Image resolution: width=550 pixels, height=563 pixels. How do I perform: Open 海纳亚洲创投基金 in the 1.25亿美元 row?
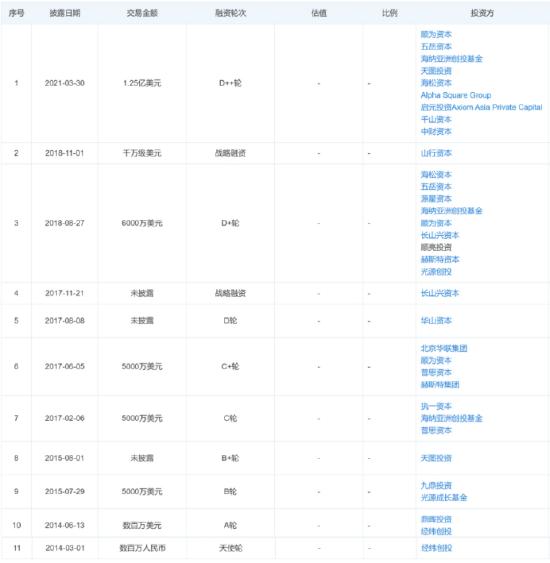(451, 59)
